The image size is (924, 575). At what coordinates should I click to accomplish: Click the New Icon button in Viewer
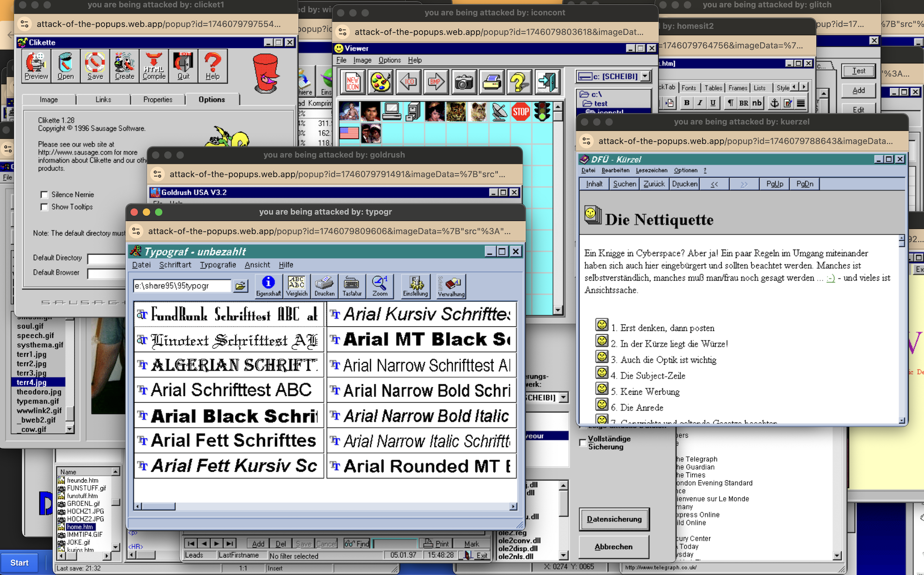point(353,83)
